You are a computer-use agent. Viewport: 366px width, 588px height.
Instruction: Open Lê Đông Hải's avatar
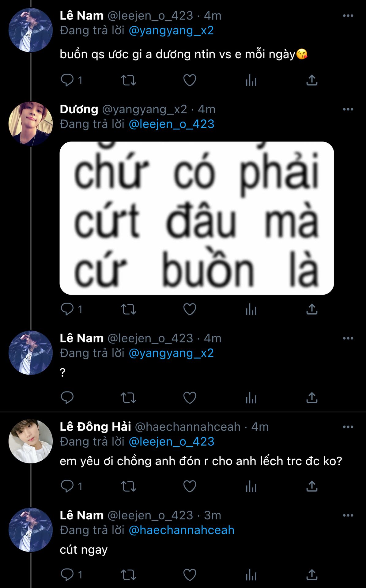[x=31, y=441]
